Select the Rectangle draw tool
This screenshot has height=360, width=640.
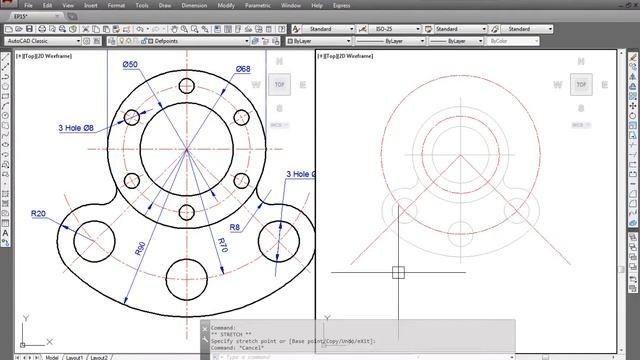click(5, 96)
